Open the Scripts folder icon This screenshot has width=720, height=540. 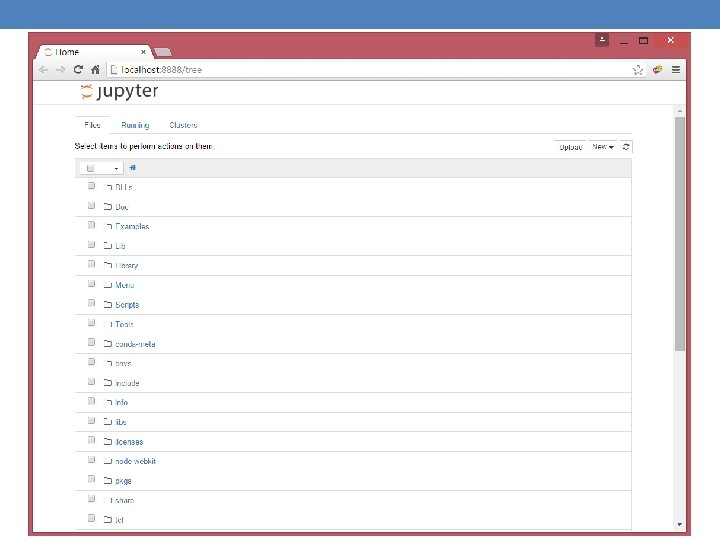click(108, 304)
